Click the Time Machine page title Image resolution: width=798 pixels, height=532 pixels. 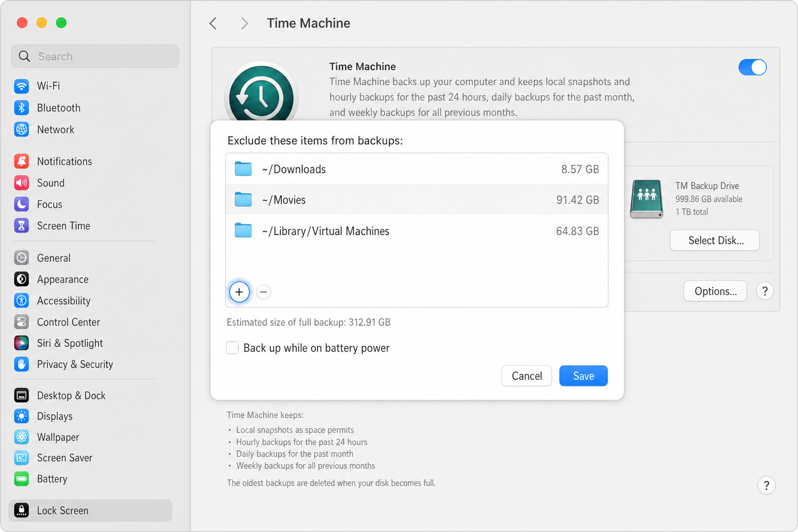pyautogui.click(x=309, y=23)
